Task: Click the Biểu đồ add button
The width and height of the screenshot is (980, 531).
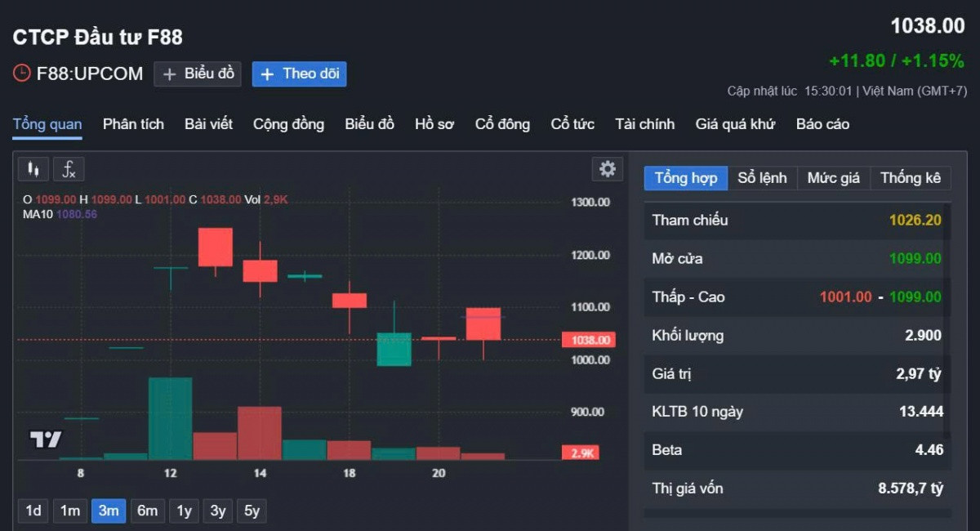Action: point(198,74)
